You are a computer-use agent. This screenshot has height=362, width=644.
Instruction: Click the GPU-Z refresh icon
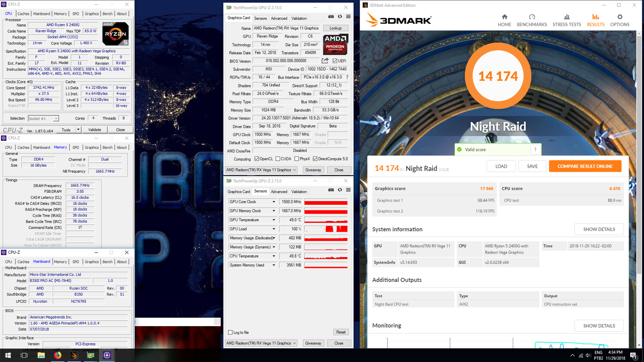(340, 17)
